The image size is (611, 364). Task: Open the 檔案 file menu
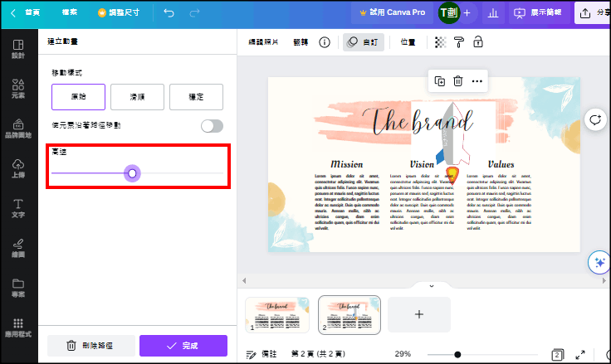(x=71, y=13)
